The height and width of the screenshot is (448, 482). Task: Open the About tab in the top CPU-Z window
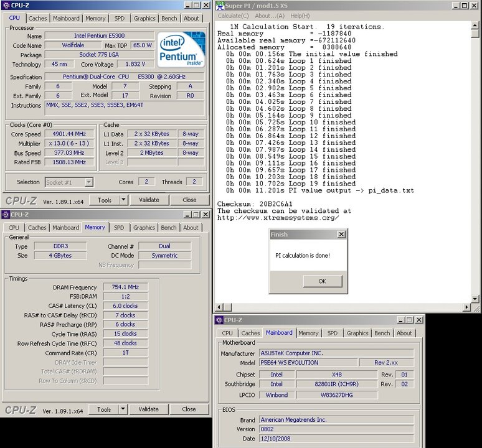point(191,19)
